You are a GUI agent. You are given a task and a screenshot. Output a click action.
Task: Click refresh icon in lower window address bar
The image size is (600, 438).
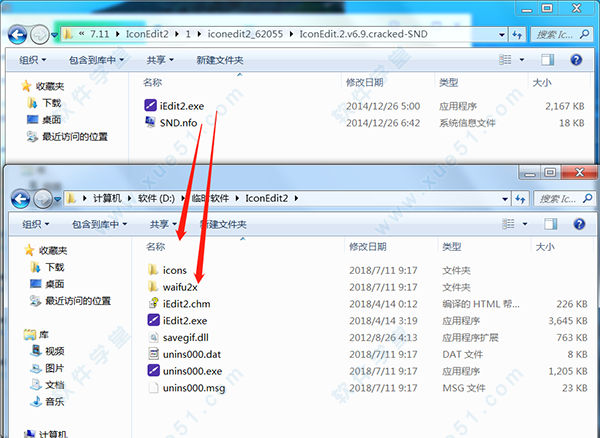pos(520,199)
